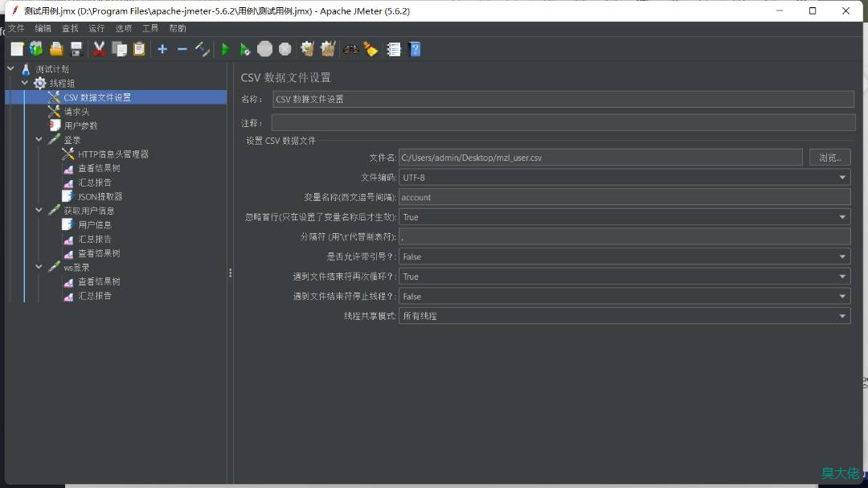Select the 获取用户信息 tree item

coord(88,211)
